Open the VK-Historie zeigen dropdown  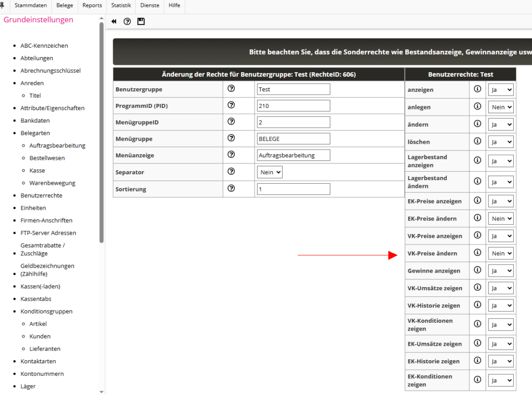pyautogui.click(x=501, y=306)
